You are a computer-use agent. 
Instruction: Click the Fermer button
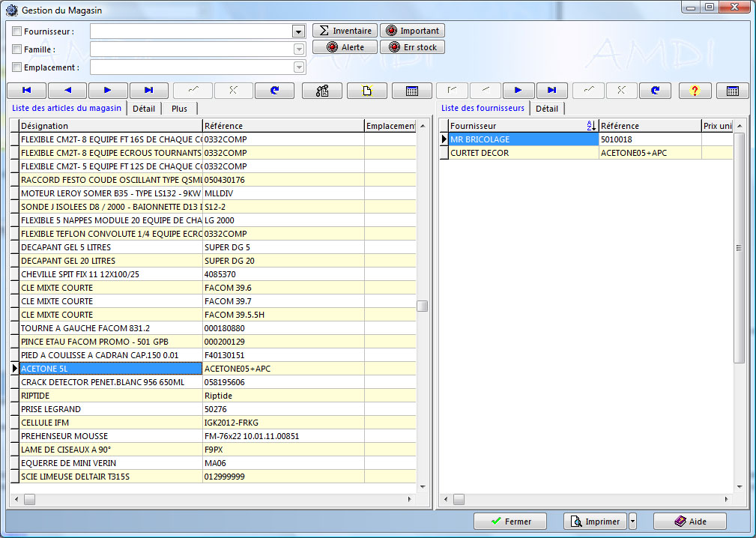pos(511,522)
